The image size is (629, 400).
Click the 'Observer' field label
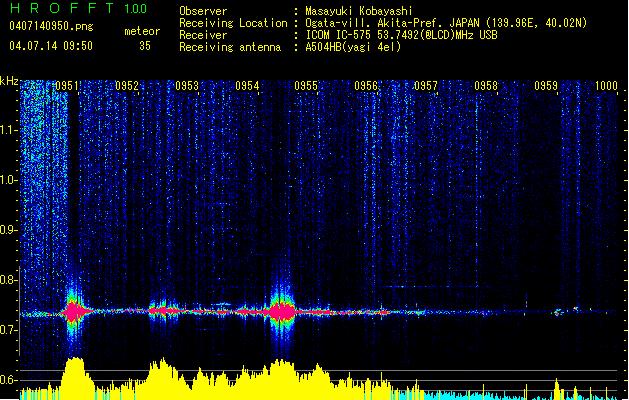[203, 11]
